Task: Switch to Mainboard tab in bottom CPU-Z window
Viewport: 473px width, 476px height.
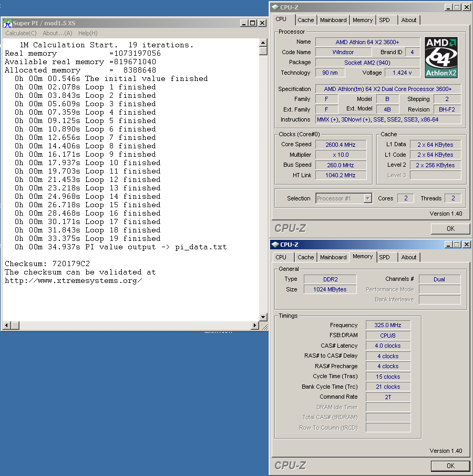Action: point(333,257)
